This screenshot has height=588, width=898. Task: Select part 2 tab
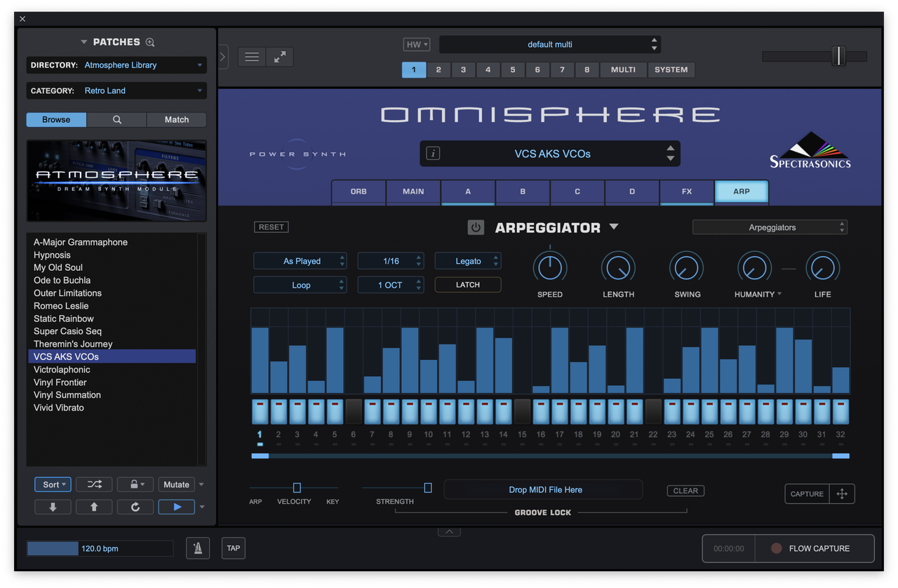[438, 69]
